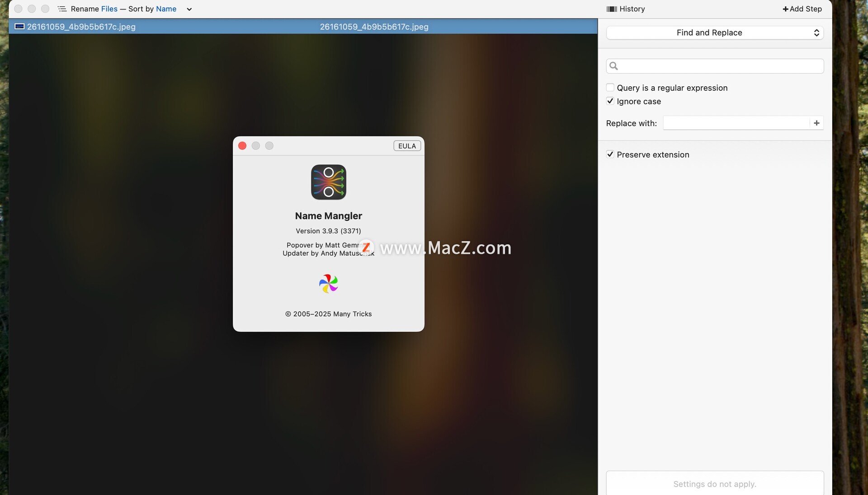The image size is (868, 495).
Task: Add a new renaming step
Action: pyautogui.click(x=802, y=9)
